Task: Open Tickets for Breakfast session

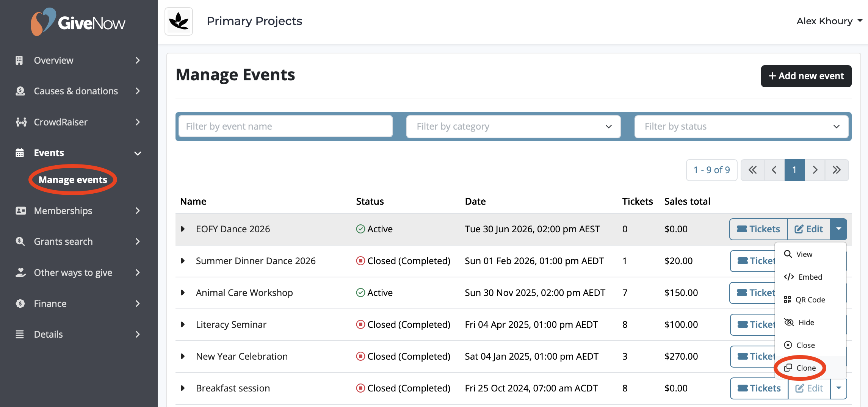Action: (759, 388)
